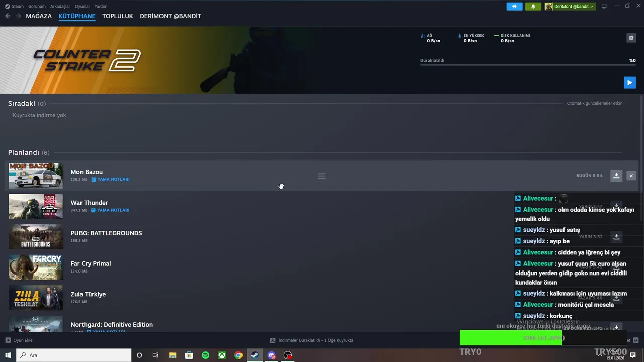Click the PUBG: BATTLEGROUNDS title
The height and width of the screenshot is (362, 644).
click(x=106, y=233)
